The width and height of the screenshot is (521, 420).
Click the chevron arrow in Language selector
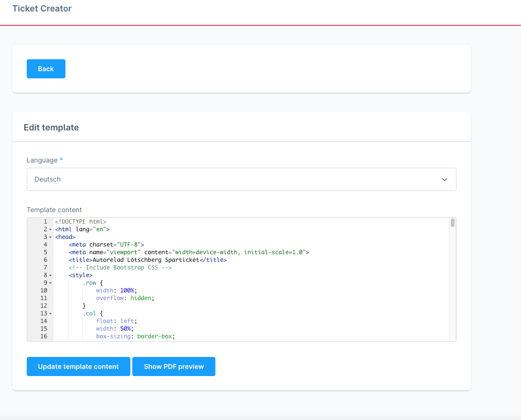(444, 180)
